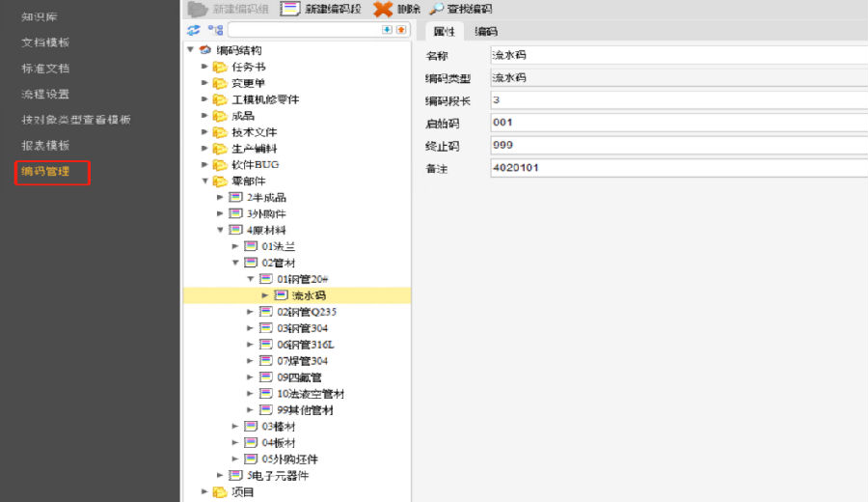Viewport: 868px width, 502px height.
Task: Expand the 工模机修零件 folder
Action: [204, 99]
